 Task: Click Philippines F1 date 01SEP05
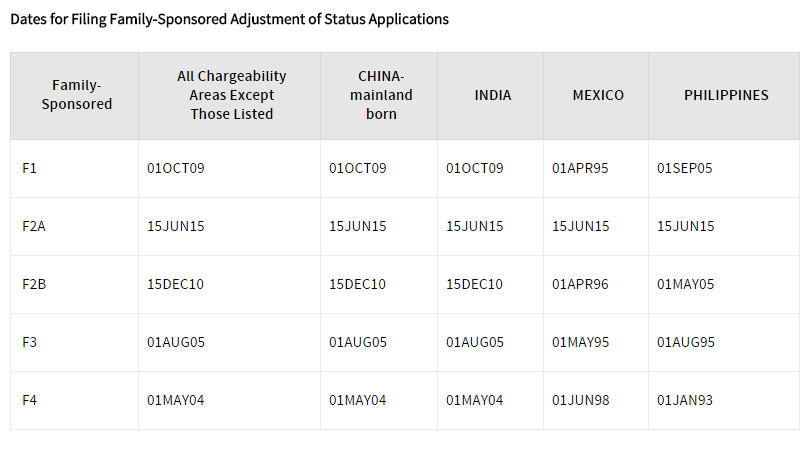coord(685,168)
